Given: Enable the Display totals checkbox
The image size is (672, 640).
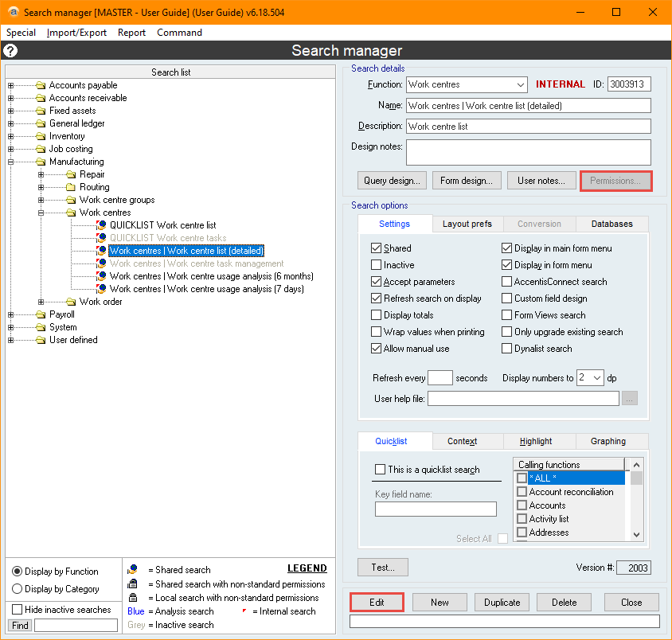Looking at the screenshot, I should point(377,315).
